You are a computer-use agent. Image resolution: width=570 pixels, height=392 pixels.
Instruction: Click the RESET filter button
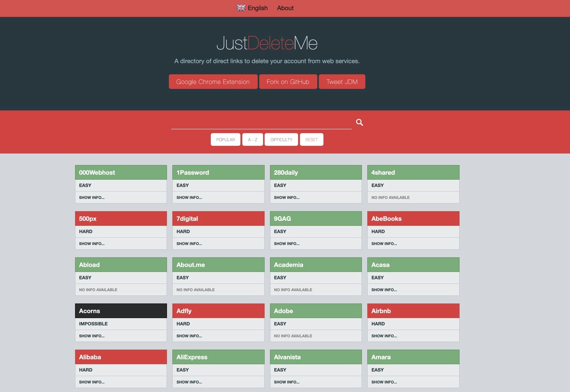point(312,139)
